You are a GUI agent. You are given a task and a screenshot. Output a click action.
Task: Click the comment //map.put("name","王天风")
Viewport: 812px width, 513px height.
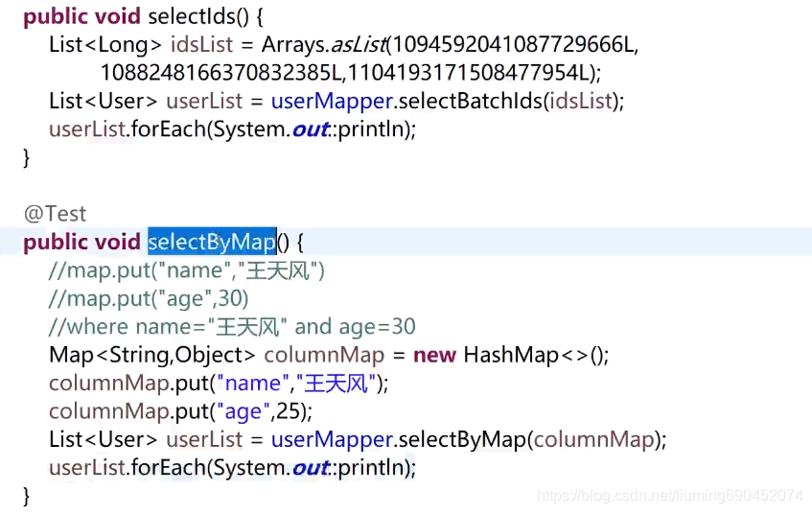[187, 271]
